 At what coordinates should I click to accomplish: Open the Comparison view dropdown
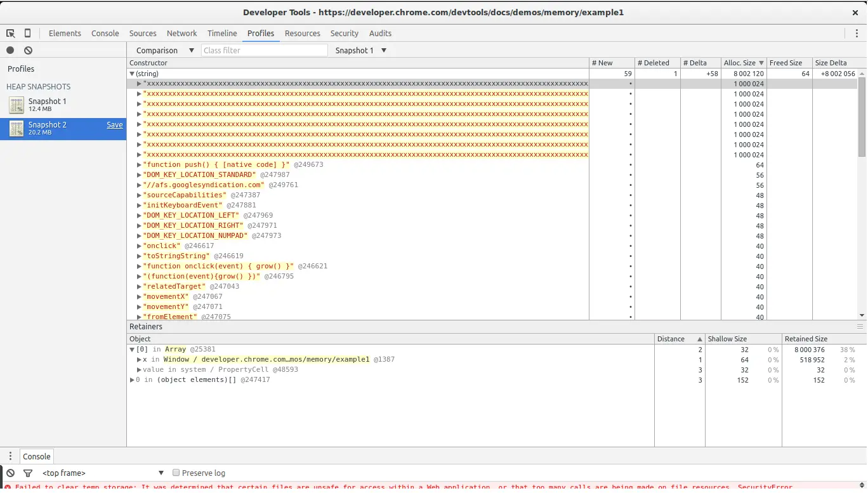click(x=165, y=51)
